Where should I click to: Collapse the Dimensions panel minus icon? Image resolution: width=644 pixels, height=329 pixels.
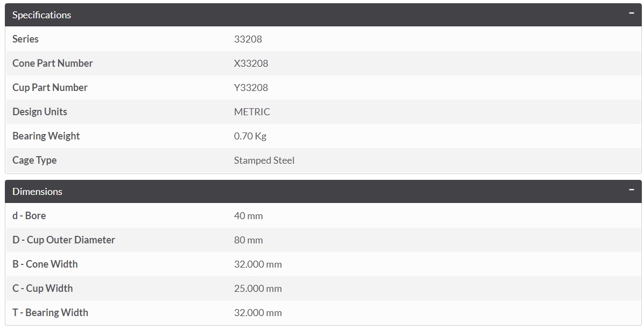click(632, 190)
